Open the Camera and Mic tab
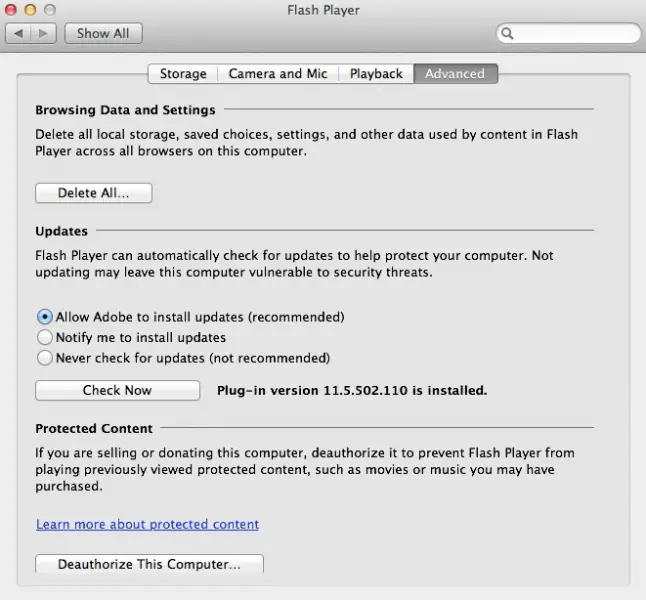646x600 pixels. 278,74
